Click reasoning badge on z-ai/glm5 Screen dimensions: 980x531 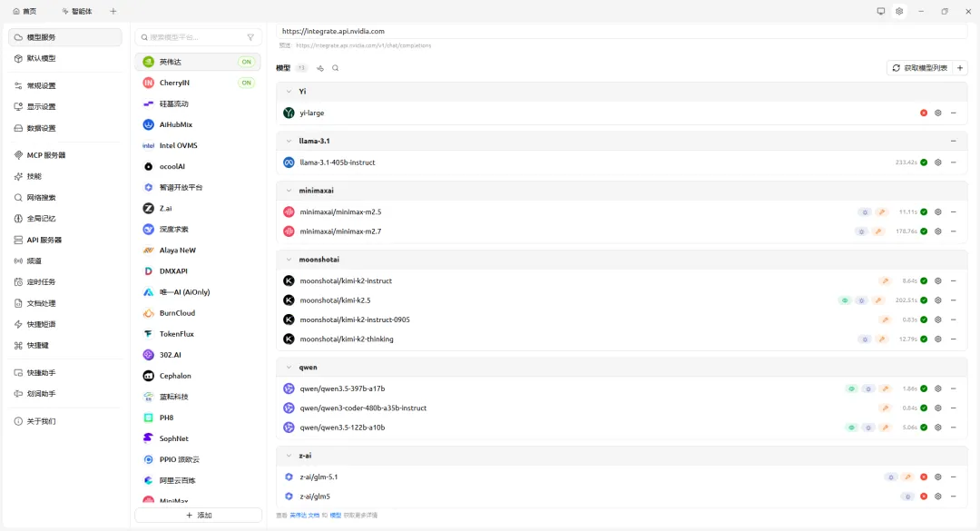click(907, 497)
